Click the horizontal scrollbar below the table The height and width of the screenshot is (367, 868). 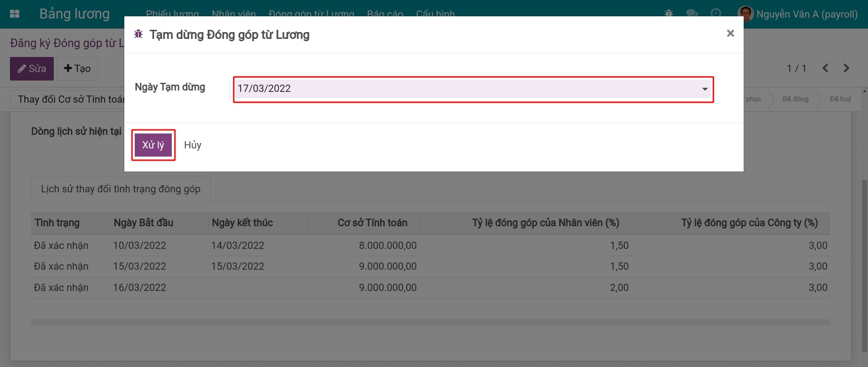tap(430, 323)
